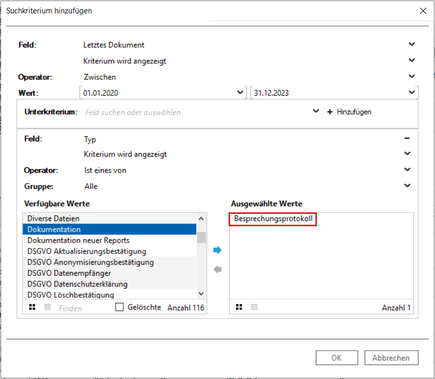Viewport: 435px width, 379px height.
Task: Toggle the Gelöschte checkbox
Action: pos(119,307)
